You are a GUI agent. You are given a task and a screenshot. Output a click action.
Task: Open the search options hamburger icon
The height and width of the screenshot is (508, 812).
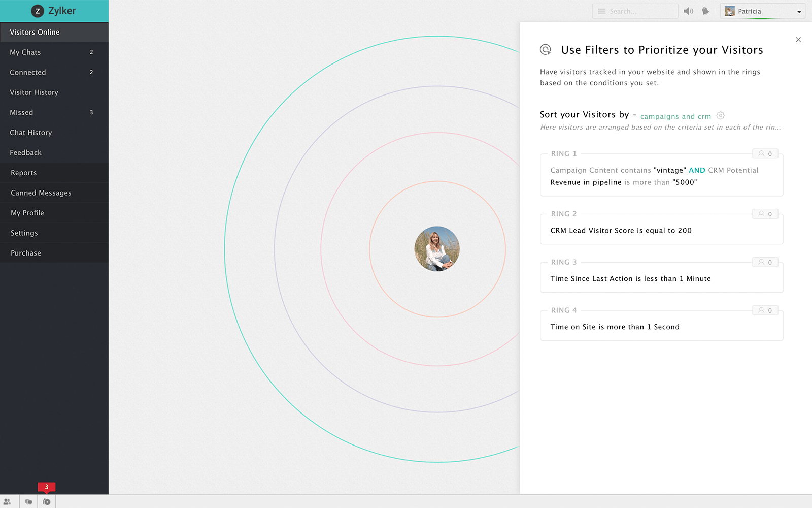pyautogui.click(x=601, y=11)
